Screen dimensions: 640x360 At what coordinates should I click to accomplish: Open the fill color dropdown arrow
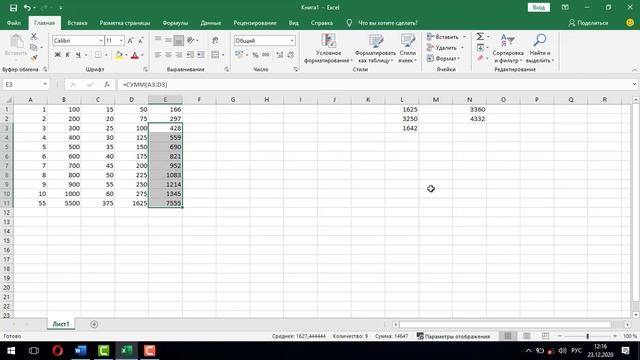pyautogui.click(x=126, y=55)
